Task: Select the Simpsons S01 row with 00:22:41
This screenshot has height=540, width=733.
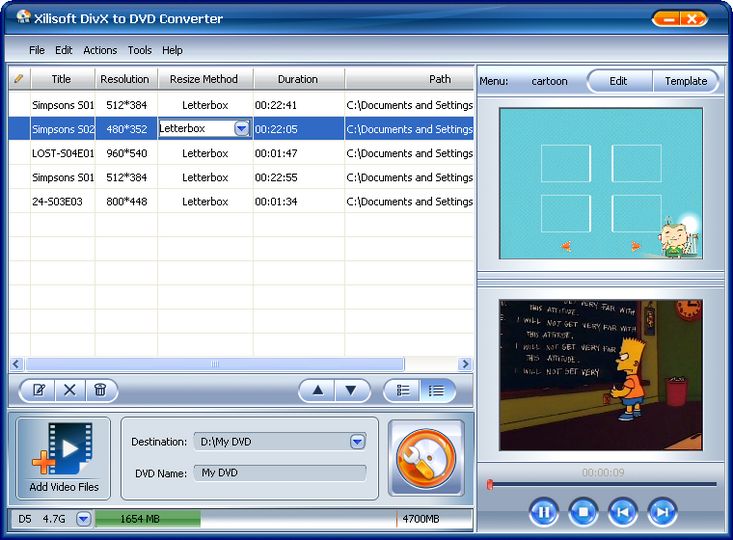Action: (x=242, y=105)
